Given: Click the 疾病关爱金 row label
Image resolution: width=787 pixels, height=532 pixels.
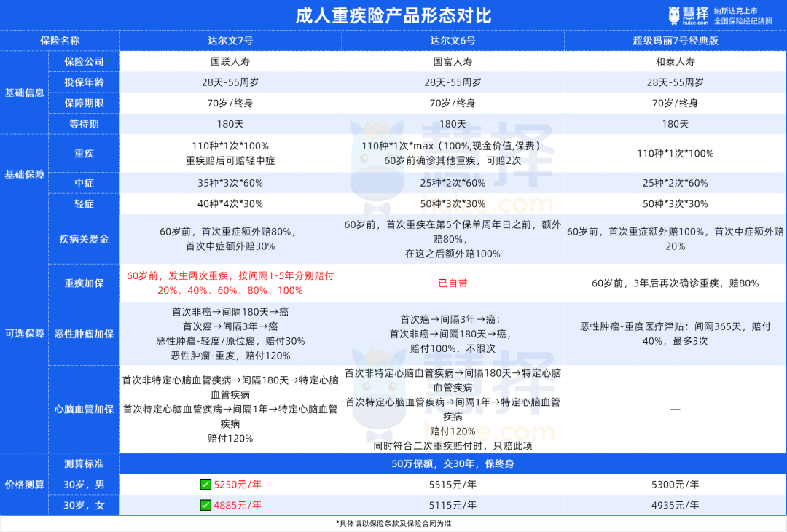Looking at the screenshot, I should tap(84, 239).
